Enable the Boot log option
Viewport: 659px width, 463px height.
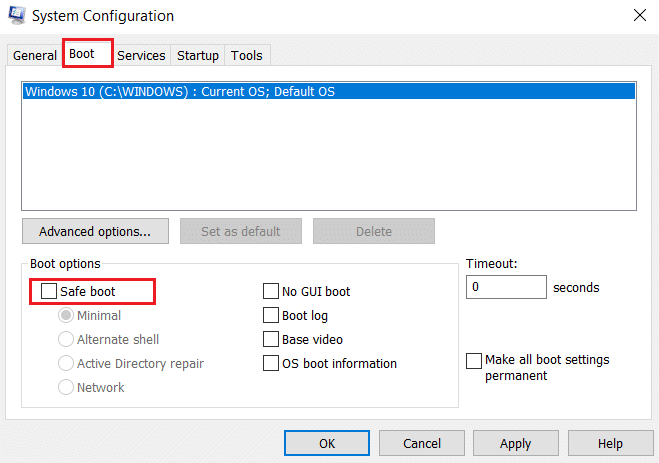pyautogui.click(x=271, y=315)
